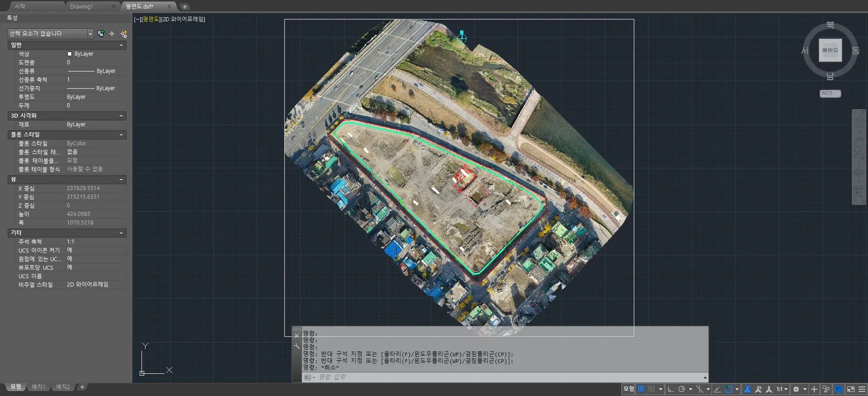
Task: Toggle grid display in status bar
Action: point(641,389)
